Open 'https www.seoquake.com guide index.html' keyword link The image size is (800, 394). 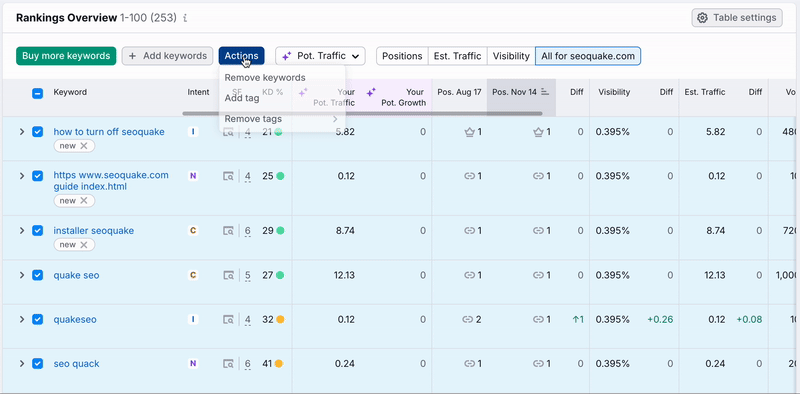[111, 181]
